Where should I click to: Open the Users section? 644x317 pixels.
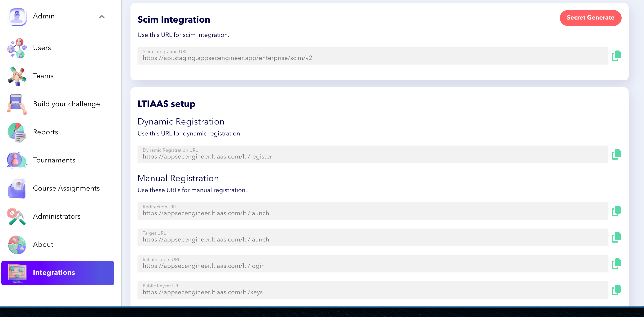(42, 48)
